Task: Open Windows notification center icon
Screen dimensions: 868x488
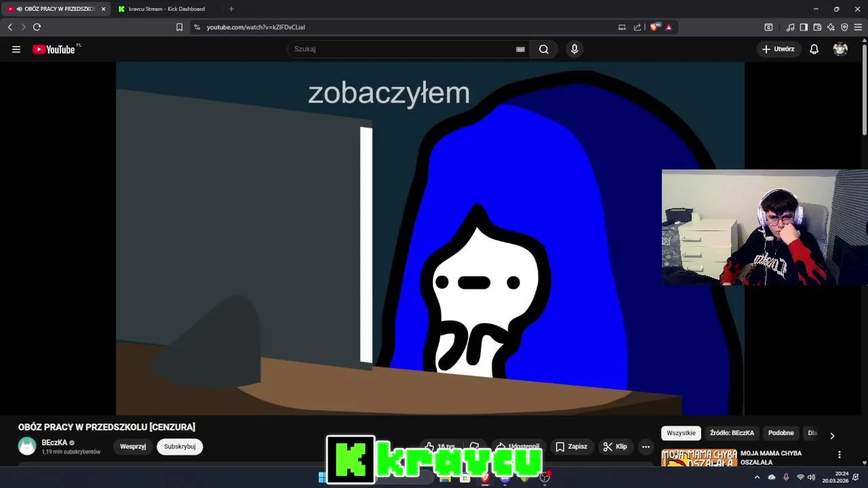Action: pos(856,477)
